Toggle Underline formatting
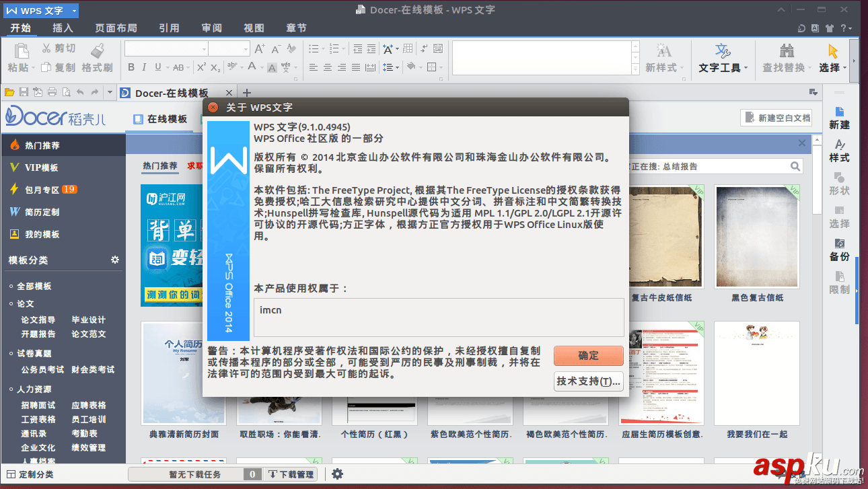This screenshot has height=489, width=868. point(158,67)
